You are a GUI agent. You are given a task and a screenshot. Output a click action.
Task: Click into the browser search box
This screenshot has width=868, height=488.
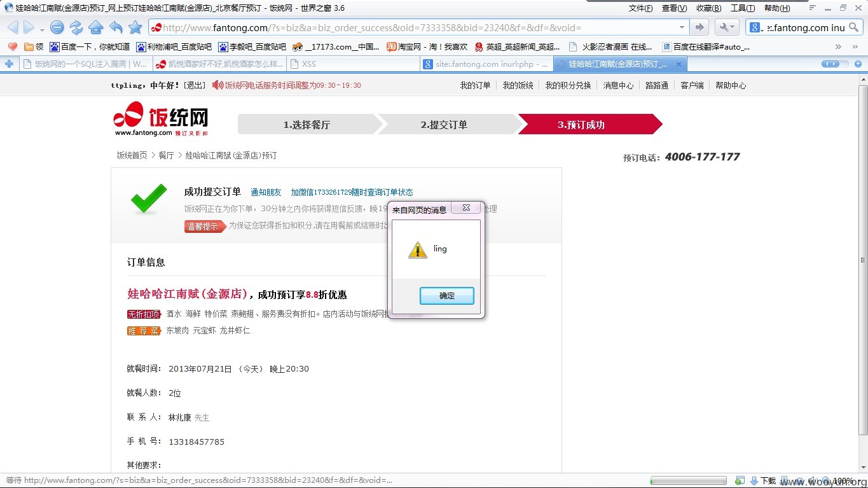[806, 27]
